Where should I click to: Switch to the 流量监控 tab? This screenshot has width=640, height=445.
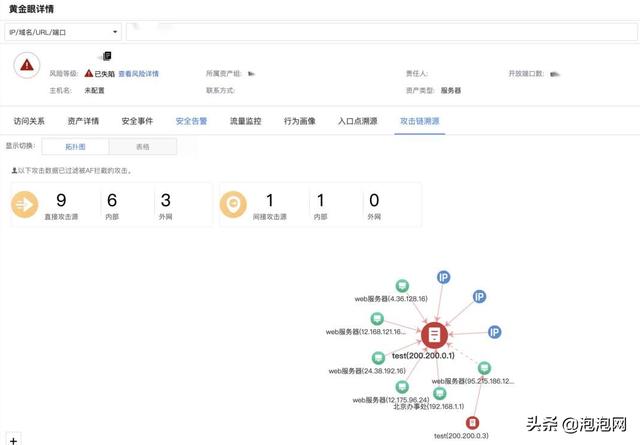click(246, 121)
